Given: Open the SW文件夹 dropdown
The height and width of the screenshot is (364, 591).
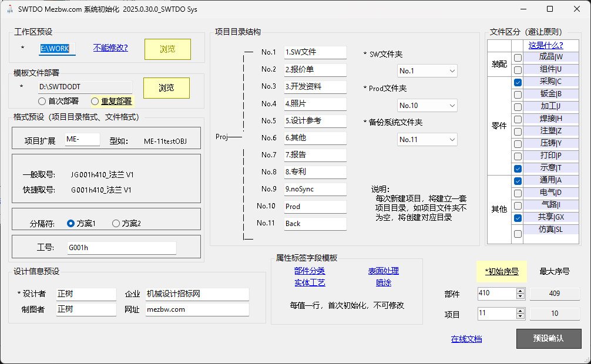Looking at the screenshot, I should [427, 71].
